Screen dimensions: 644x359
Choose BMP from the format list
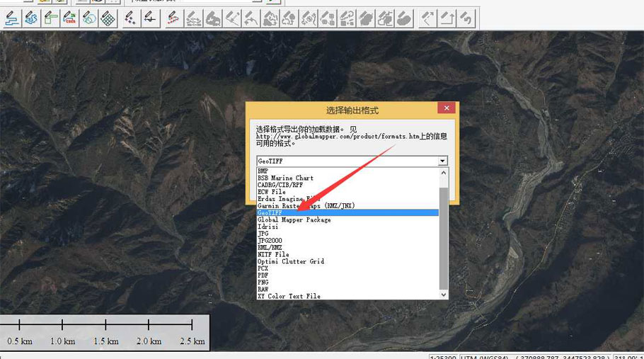347,171
